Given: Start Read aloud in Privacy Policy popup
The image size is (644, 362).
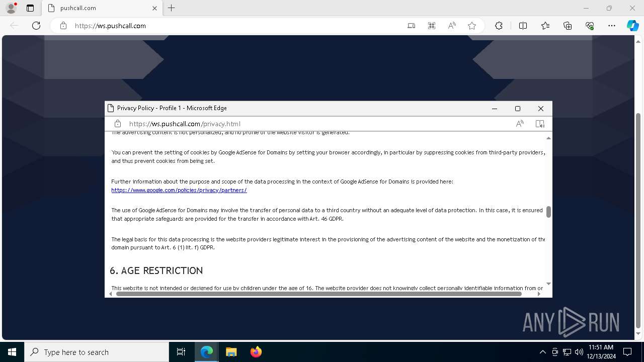Looking at the screenshot, I should (520, 124).
